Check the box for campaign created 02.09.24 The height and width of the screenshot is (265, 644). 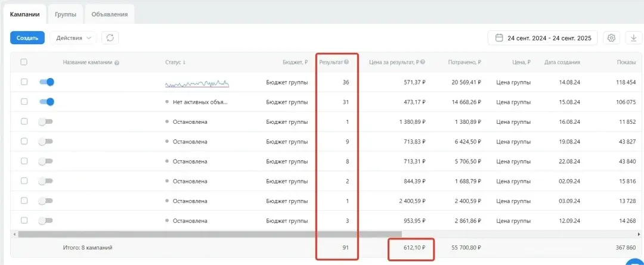click(24, 181)
